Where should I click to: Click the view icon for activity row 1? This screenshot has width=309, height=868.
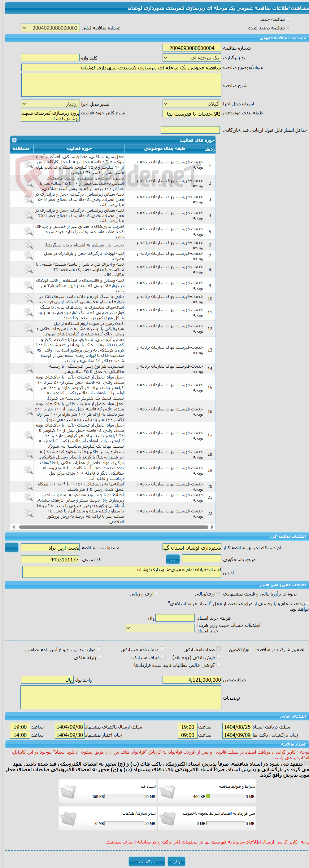[x=28, y=164]
